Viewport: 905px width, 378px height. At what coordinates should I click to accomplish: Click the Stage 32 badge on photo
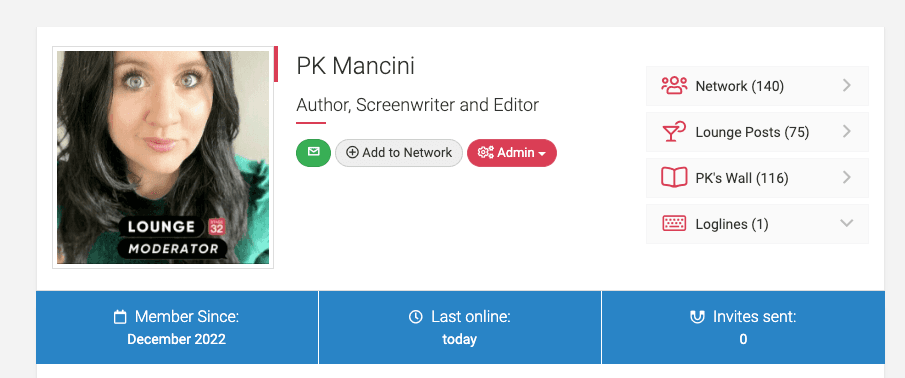pos(216,227)
